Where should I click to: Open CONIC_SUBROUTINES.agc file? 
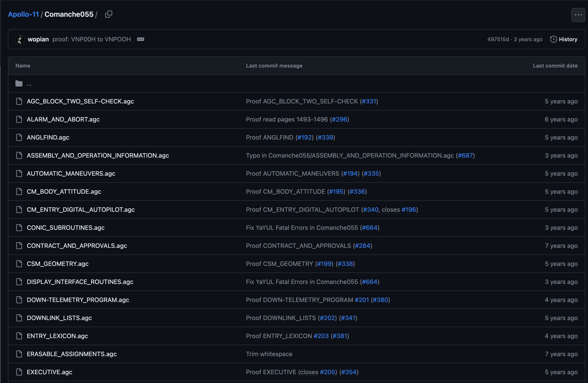pyautogui.click(x=66, y=228)
